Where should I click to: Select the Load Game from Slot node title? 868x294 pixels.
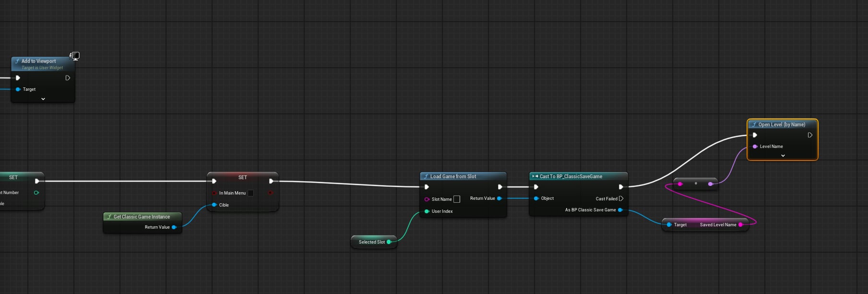click(x=453, y=176)
